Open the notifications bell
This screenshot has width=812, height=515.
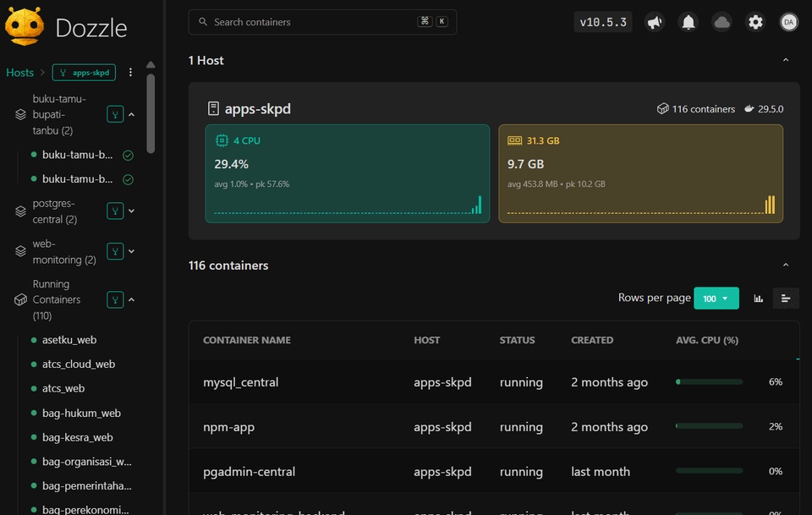689,22
